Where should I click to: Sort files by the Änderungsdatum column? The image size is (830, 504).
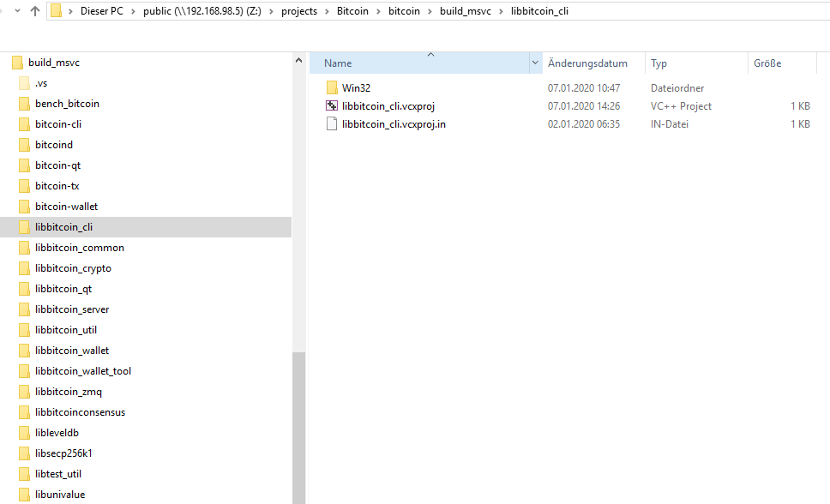tap(586, 63)
